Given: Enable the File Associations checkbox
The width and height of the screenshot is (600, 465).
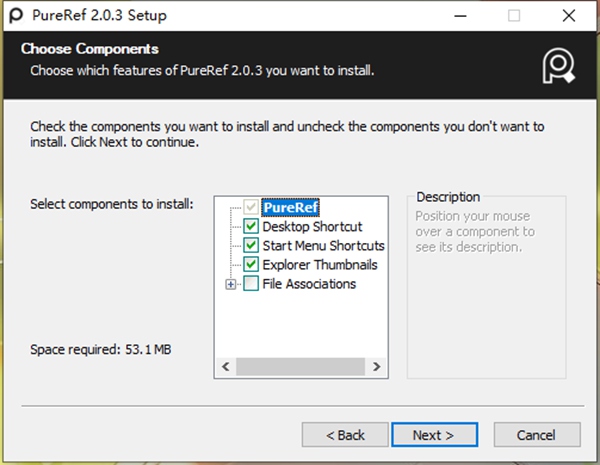Looking at the screenshot, I should 250,284.
